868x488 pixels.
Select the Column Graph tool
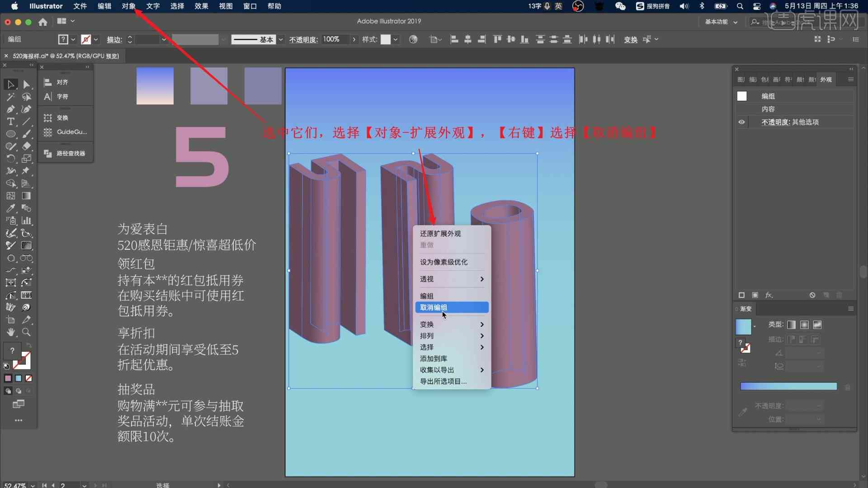(x=27, y=221)
